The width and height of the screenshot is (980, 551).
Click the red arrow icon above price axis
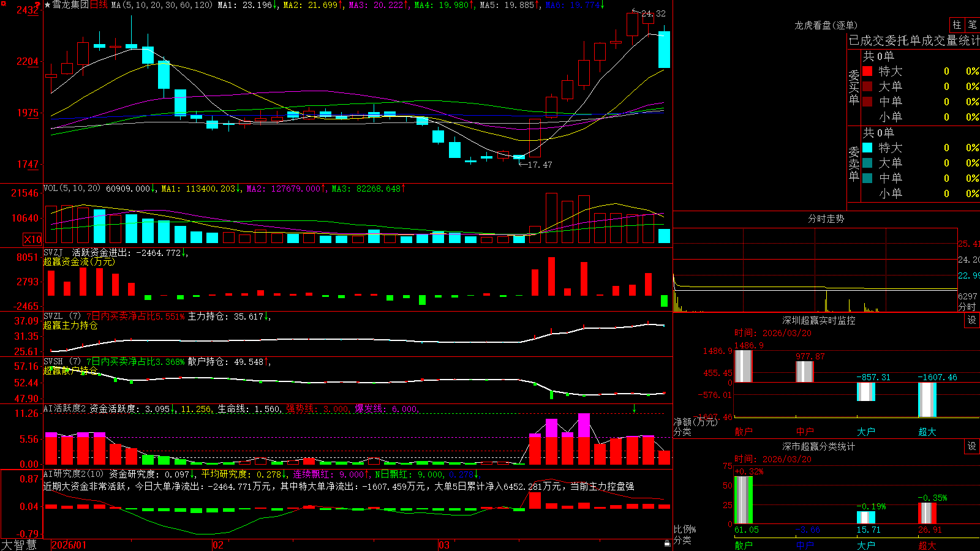[x=37, y=6]
